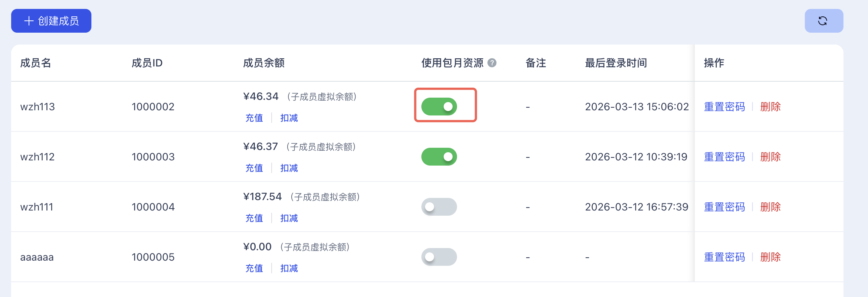Delete member wzh111
Viewport: 868px width, 297px height.
point(770,207)
